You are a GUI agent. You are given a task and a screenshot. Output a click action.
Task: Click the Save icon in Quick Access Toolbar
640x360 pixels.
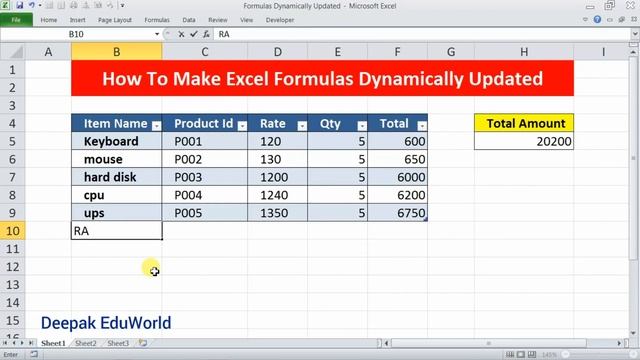tap(19, 5)
